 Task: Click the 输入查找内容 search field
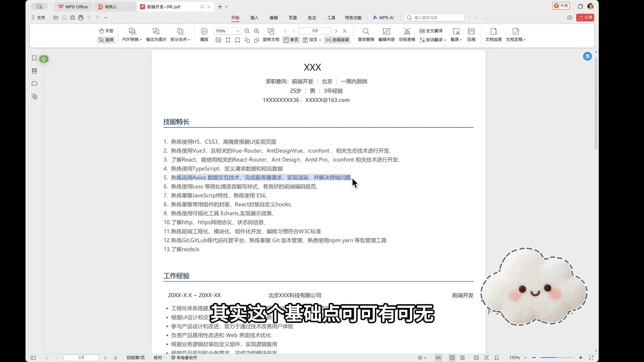[434, 18]
